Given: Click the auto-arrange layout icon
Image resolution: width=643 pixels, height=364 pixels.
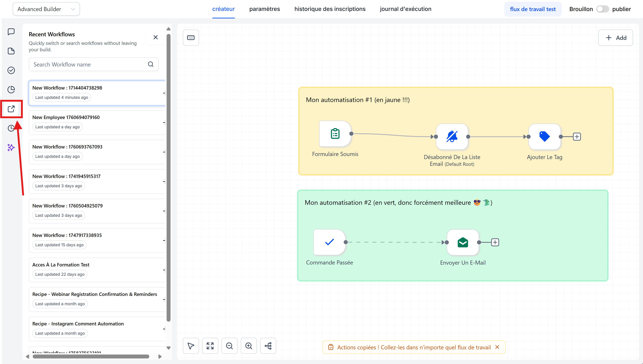Looking at the screenshot, I should tap(268, 346).
